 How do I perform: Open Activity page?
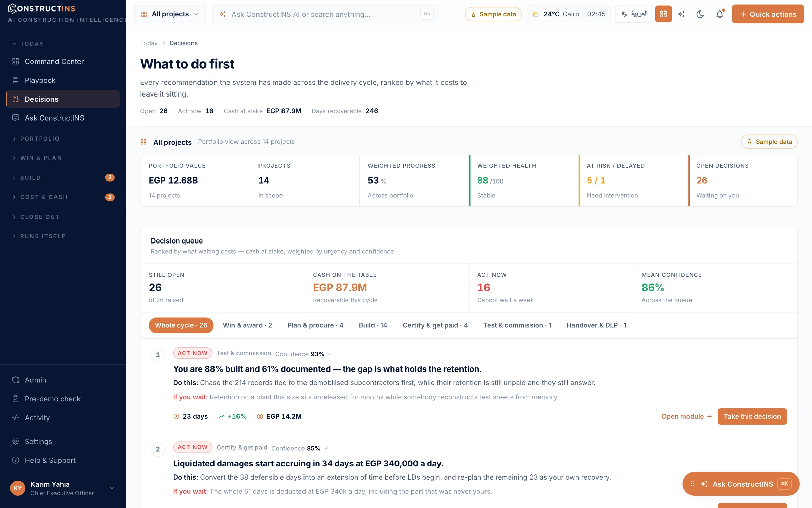pos(63,418)
